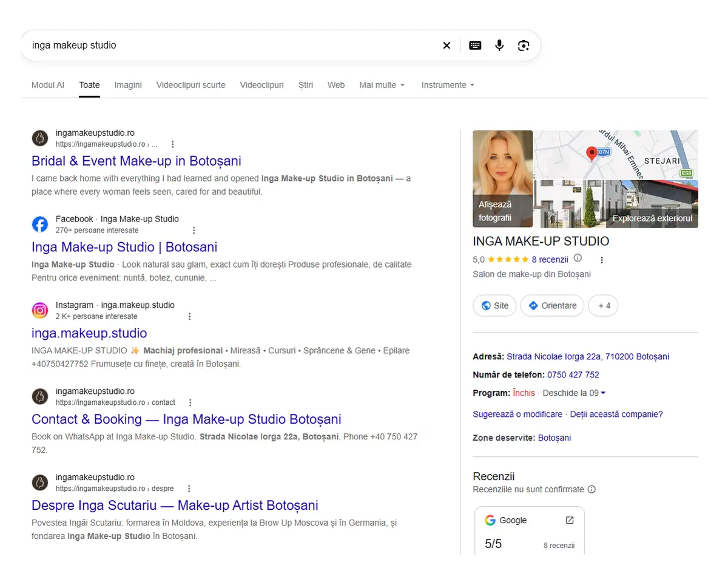Click the 'Adresă:' label in the panel
This screenshot has height=582, width=728.
[488, 357]
